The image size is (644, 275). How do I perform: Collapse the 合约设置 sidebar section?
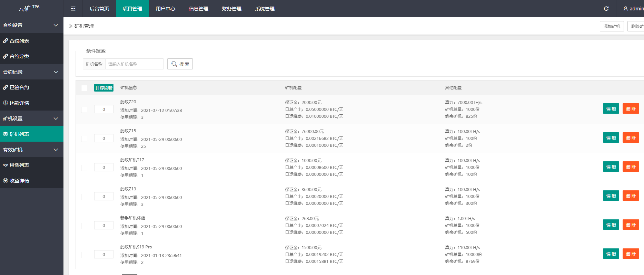(x=56, y=25)
